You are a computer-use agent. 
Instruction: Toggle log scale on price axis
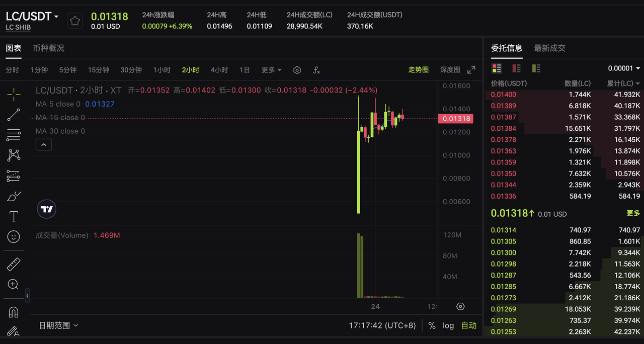[448, 325]
